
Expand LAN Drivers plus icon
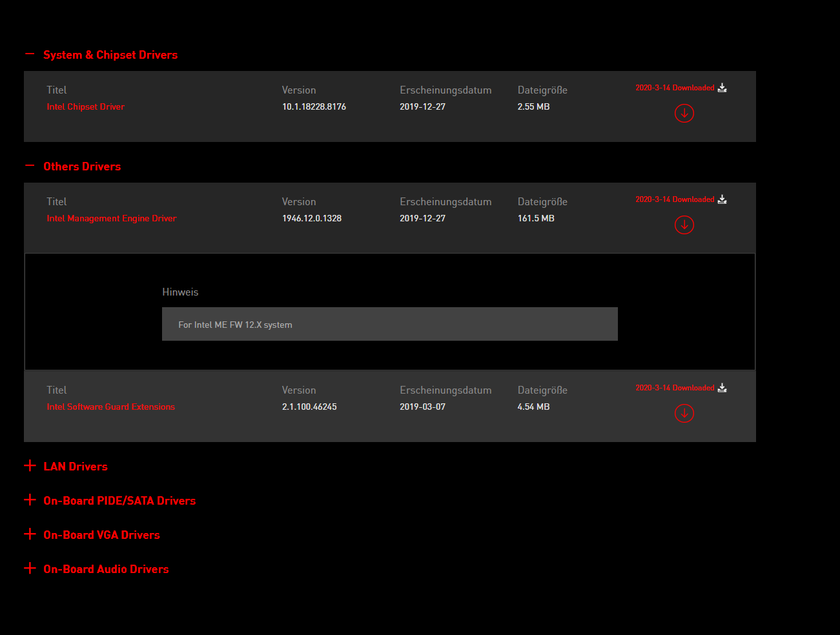point(30,465)
